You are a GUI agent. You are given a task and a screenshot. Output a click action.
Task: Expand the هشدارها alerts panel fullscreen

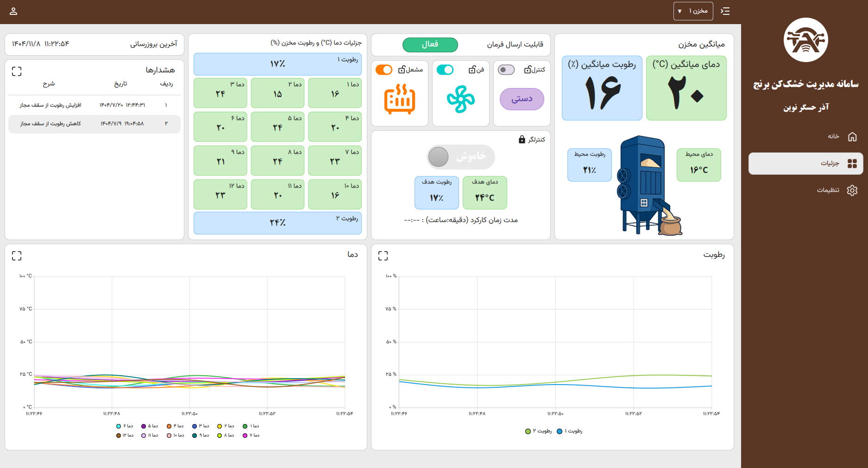tap(17, 71)
